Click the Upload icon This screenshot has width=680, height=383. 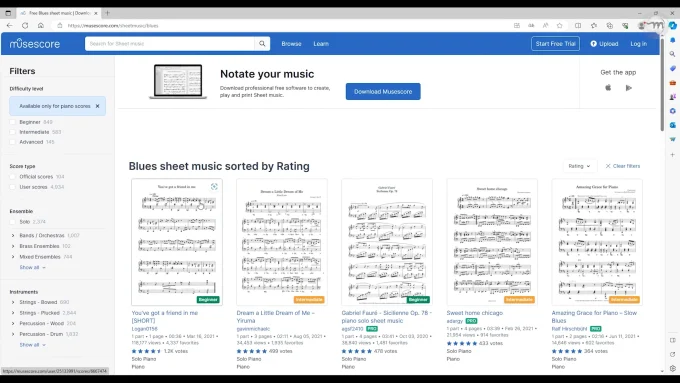pos(593,43)
